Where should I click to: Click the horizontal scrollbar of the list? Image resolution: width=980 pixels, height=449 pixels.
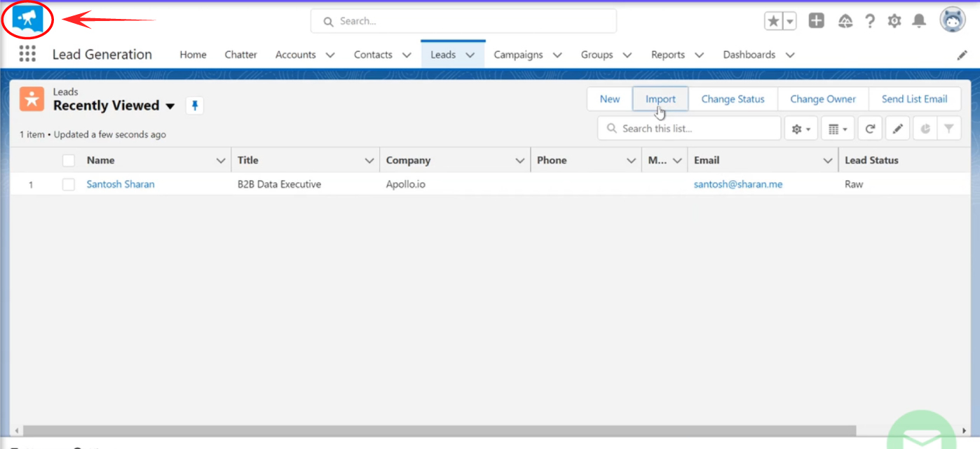(440, 430)
